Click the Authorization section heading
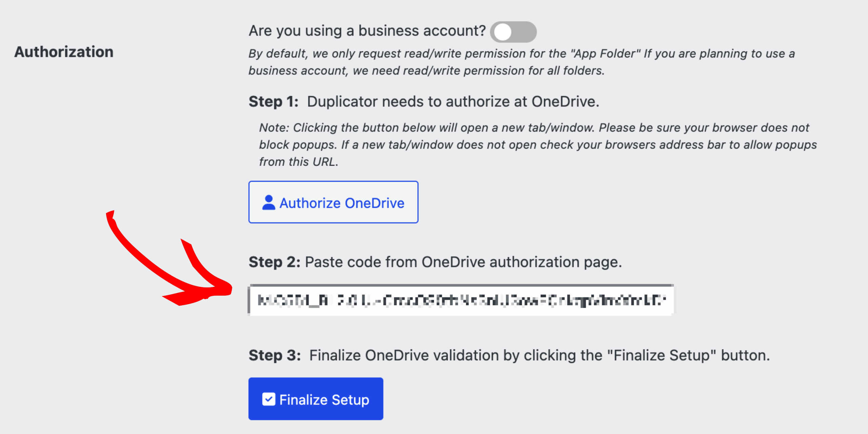This screenshot has width=868, height=434. 64,53
